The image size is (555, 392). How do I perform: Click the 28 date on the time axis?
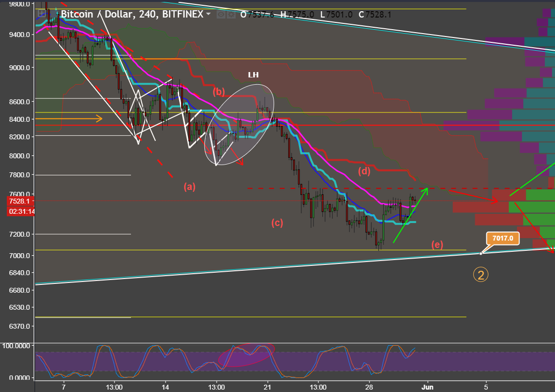click(369, 387)
